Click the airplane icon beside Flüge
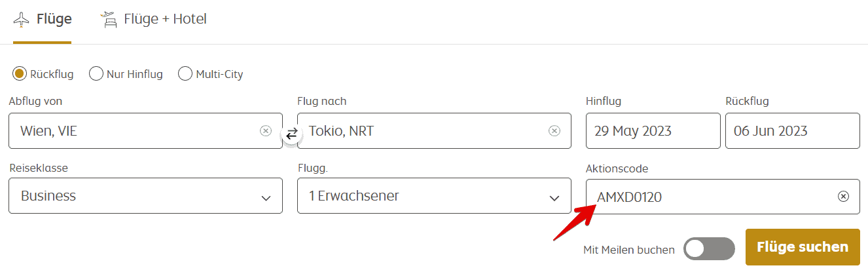This screenshot has height=272, width=868. point(22,20)
